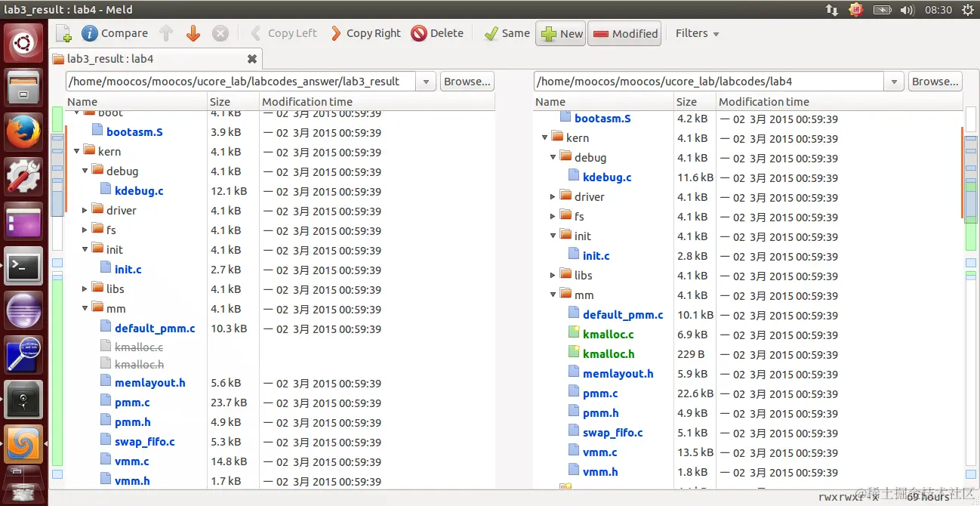Click Browse button for left pane
Screen dimensions: 980x506
(x=467, y=82)
